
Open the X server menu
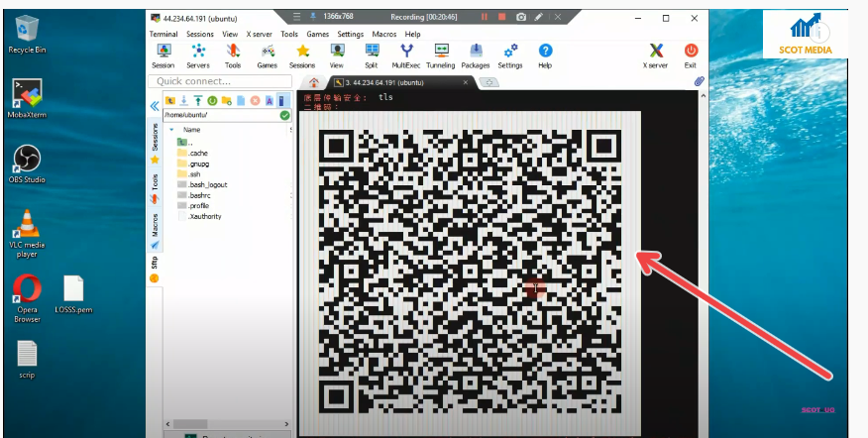pos(259,34)
